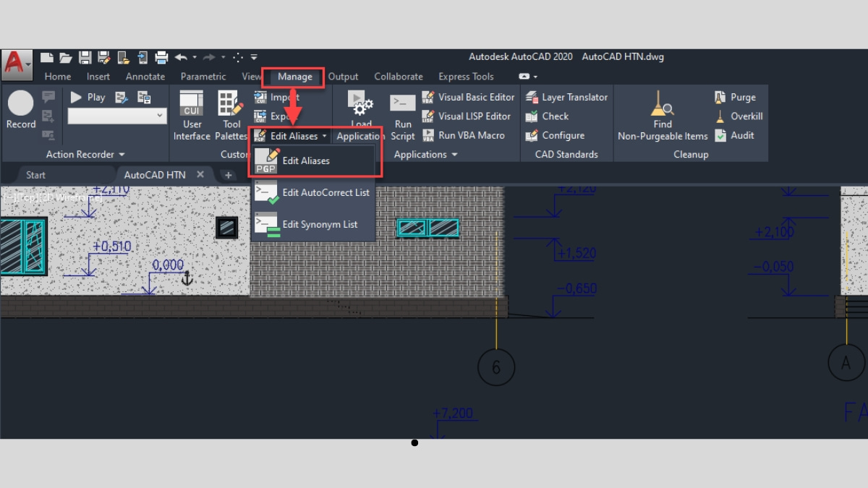Viewport: 868px width, 488px height.
Task: Open the Annotate ribbon tab
Action: pos(145,77)
